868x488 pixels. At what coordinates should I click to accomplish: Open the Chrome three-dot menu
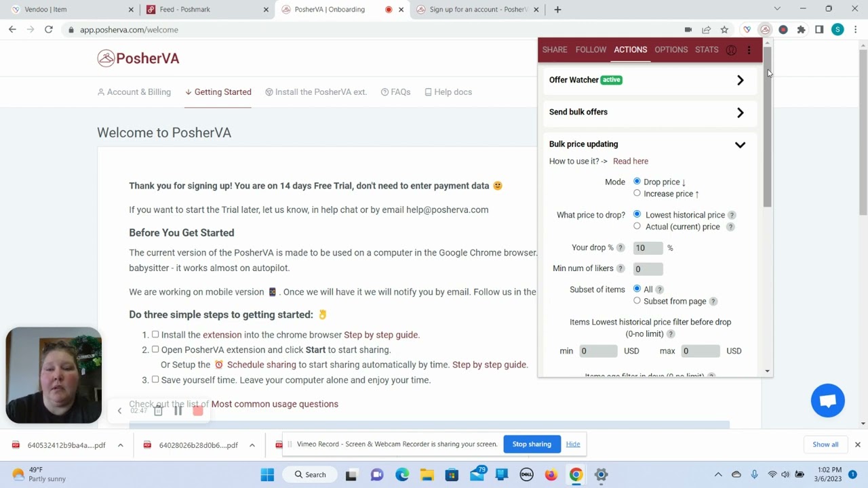click(856, 30)
